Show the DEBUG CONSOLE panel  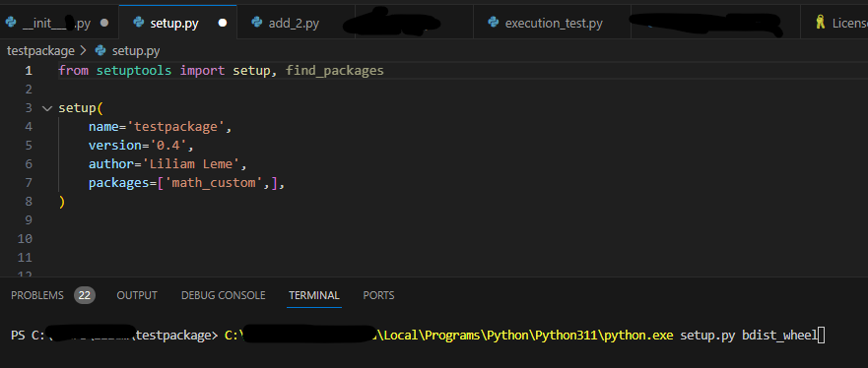point(223,295)
